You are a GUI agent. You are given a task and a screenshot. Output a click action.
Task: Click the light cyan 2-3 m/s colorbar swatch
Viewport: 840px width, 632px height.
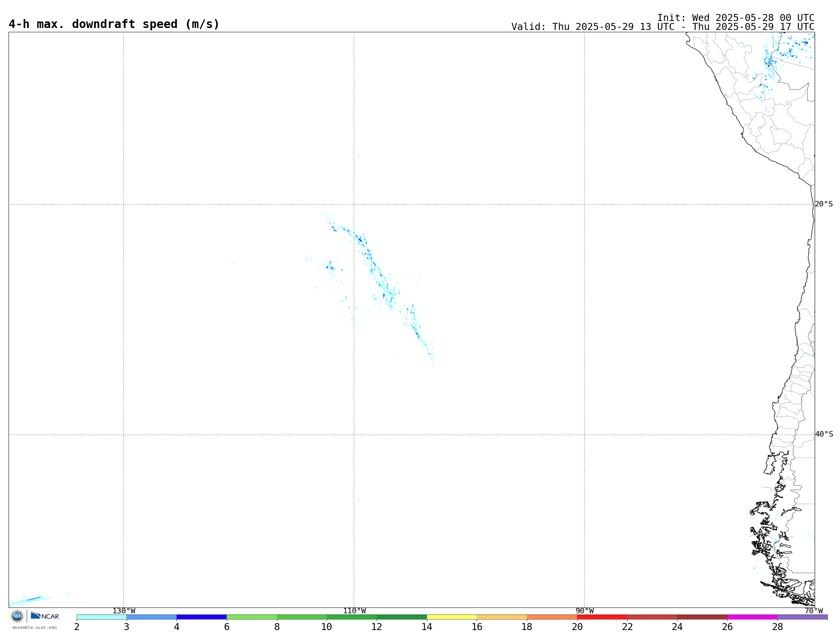click(x=101, y=617)
